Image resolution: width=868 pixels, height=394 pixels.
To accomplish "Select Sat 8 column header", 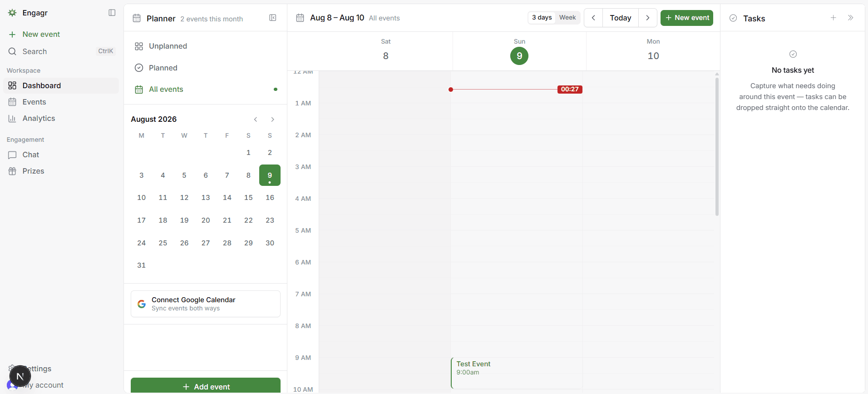I will coord(386,50).
